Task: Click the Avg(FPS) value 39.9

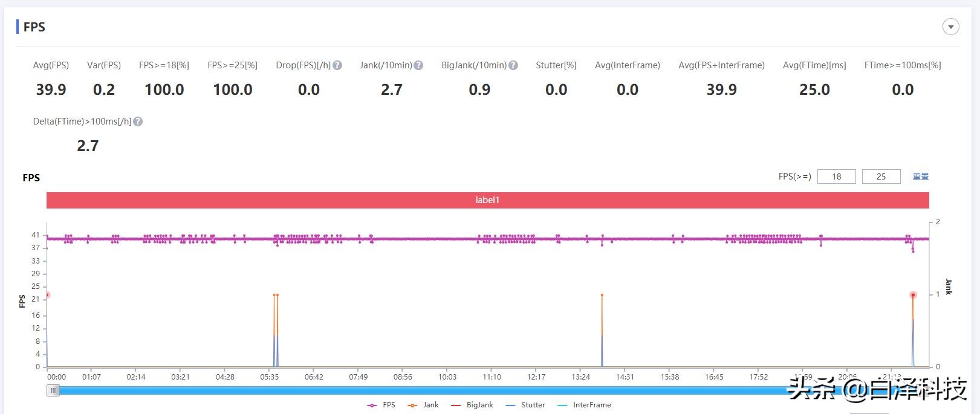Action: [51, 90]
